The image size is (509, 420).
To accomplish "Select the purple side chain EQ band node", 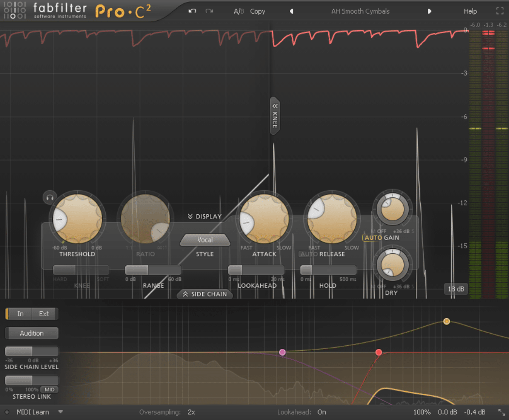I will click(x=283, y=352).
